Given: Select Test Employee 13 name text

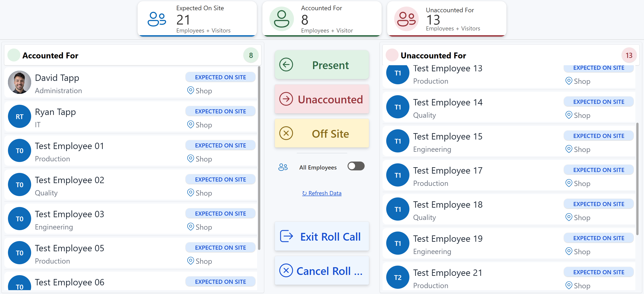Looking at the screenshot, I should click(448, 68).
